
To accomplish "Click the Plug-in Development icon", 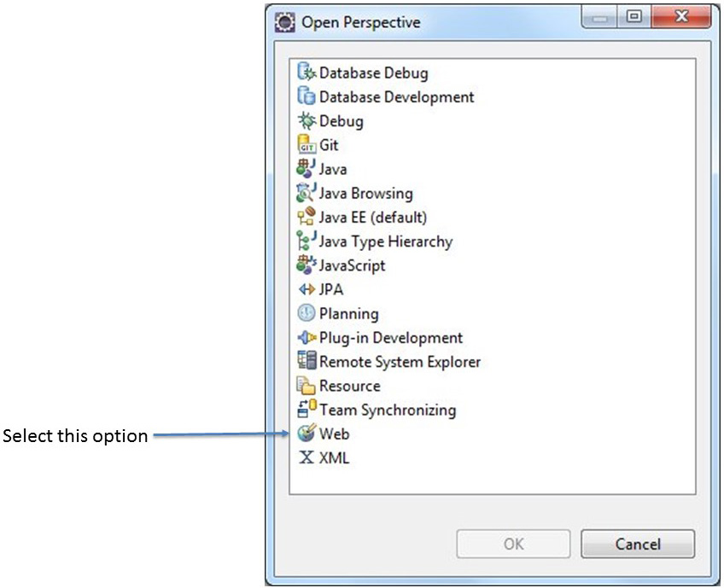I will click(x=307, y=338).
